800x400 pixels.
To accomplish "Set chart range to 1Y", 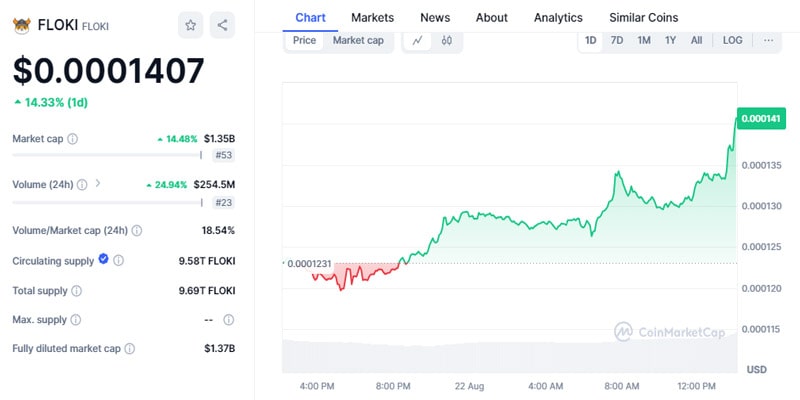I will (x=670, y=40).
